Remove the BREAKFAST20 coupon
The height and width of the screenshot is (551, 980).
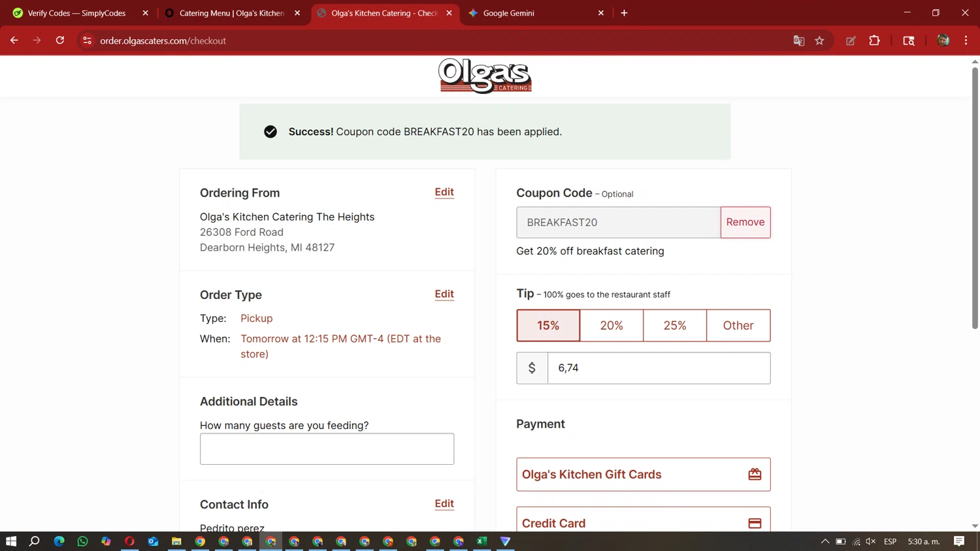[745, 222]
